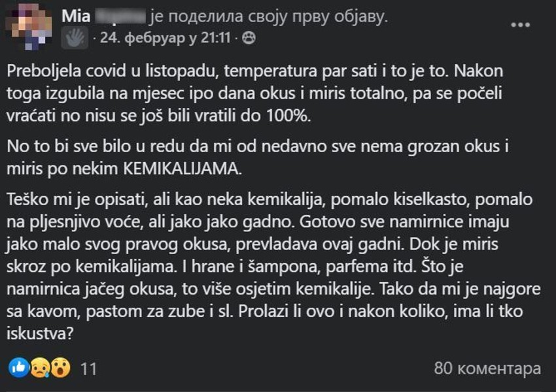Click the Wow surprised reaction emoji

click(x=60, y=368)
